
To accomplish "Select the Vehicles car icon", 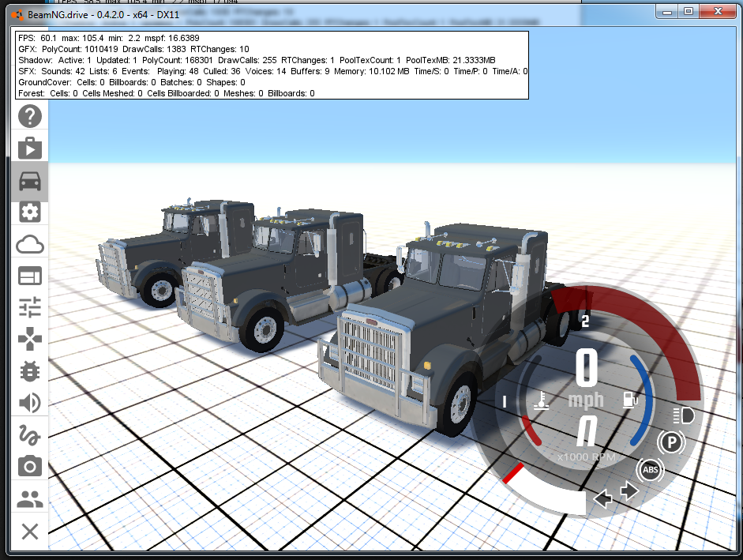I will click(x=30, y=181).
